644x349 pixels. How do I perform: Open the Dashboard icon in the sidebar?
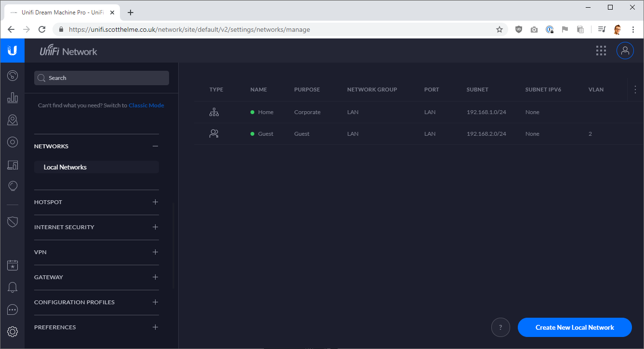[x=13, y=76]
